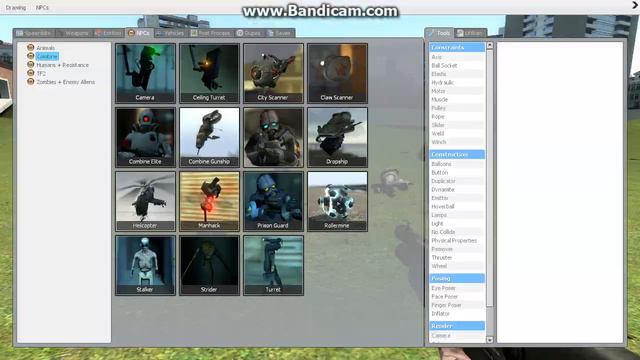Click the tool list scroll up arrow
This screenshot has height=360, width=640.
click(490, 46)
